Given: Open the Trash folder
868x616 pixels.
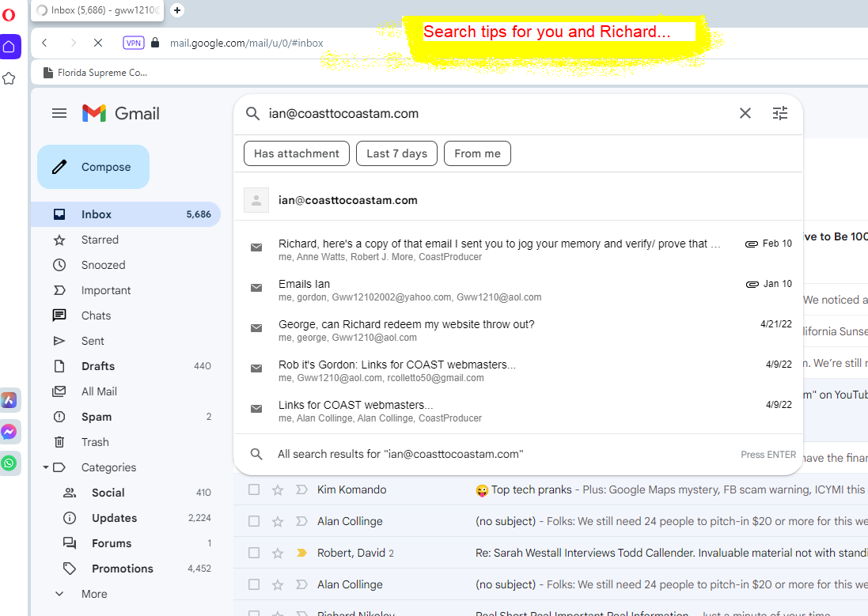Looking at the screenshot, I should point(126,442).
